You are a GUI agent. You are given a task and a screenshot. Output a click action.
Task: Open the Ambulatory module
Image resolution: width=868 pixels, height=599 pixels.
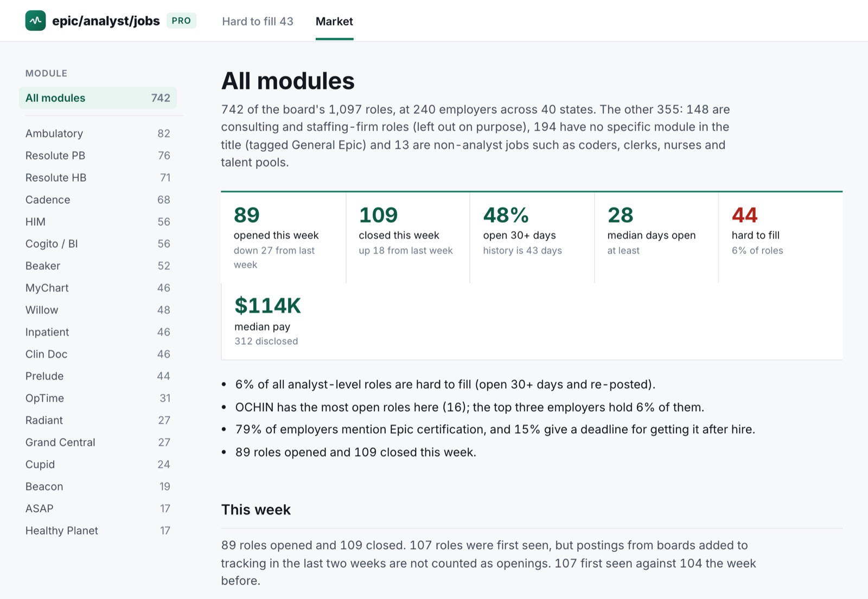(x=98, y=133)
